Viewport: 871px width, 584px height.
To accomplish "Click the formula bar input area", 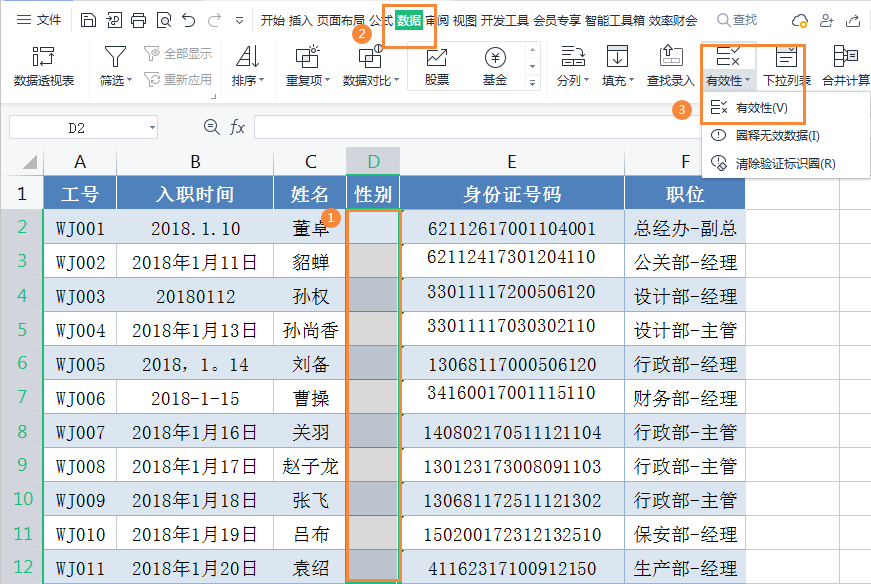I will tap(478, 127).
